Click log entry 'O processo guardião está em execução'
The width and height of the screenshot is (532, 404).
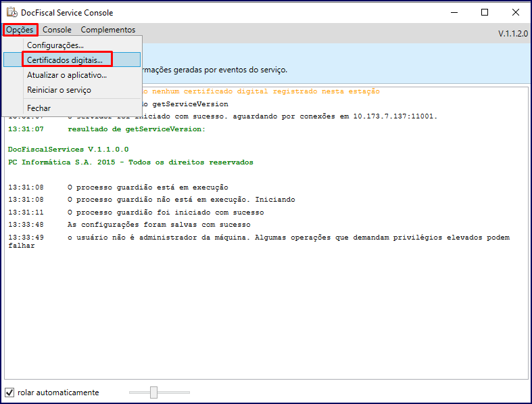coord(147,187)
